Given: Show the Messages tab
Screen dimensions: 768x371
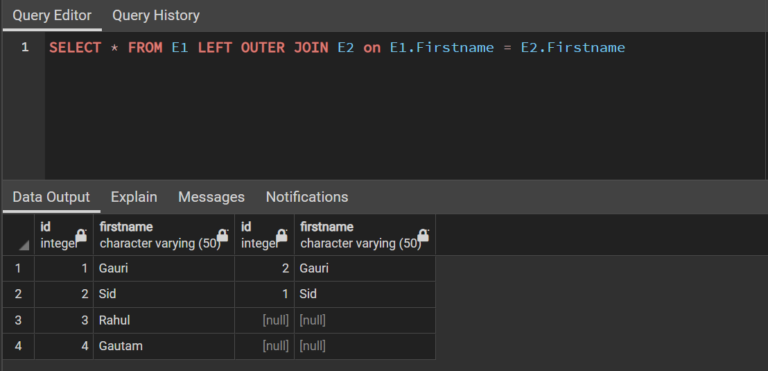Looking at the screenshot, I should (211, 197).
